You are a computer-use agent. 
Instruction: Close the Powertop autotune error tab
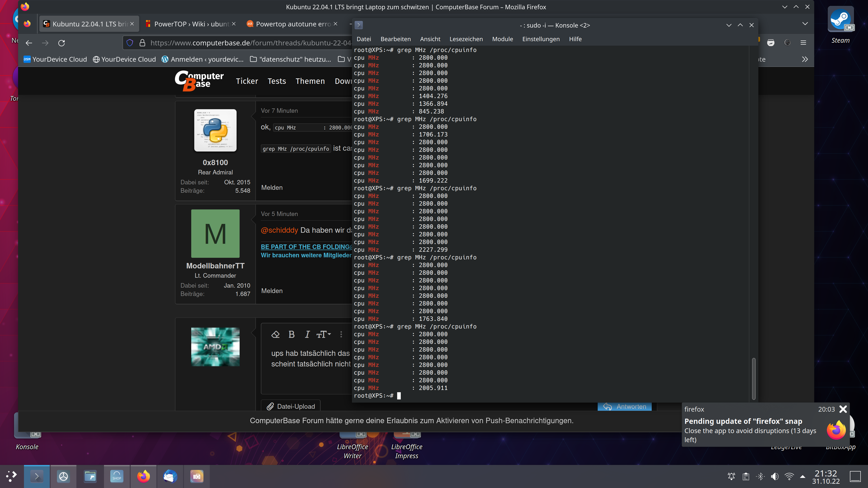coord(336,24)
